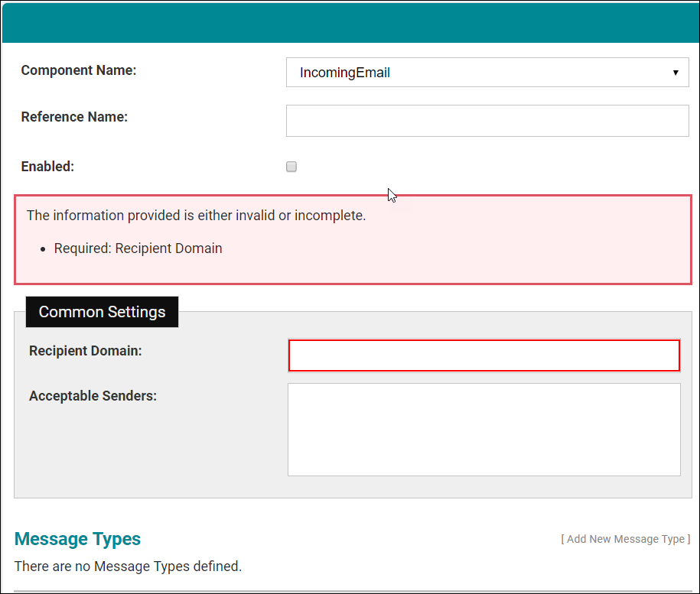Click the Acceptable Senders label
The height and width of the screenshot is (594, 700).
pyautogui.click(x=93, y=396)
